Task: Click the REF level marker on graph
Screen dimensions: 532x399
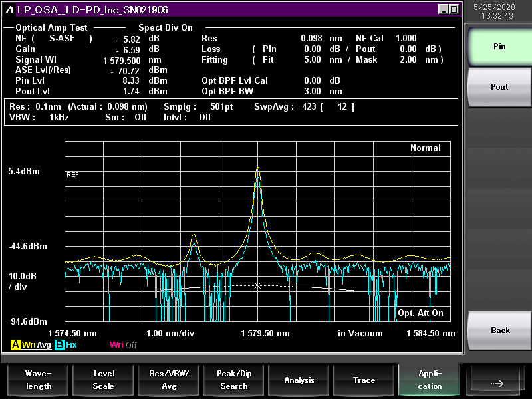Action: pyautogui.click(x=72, y=174)
